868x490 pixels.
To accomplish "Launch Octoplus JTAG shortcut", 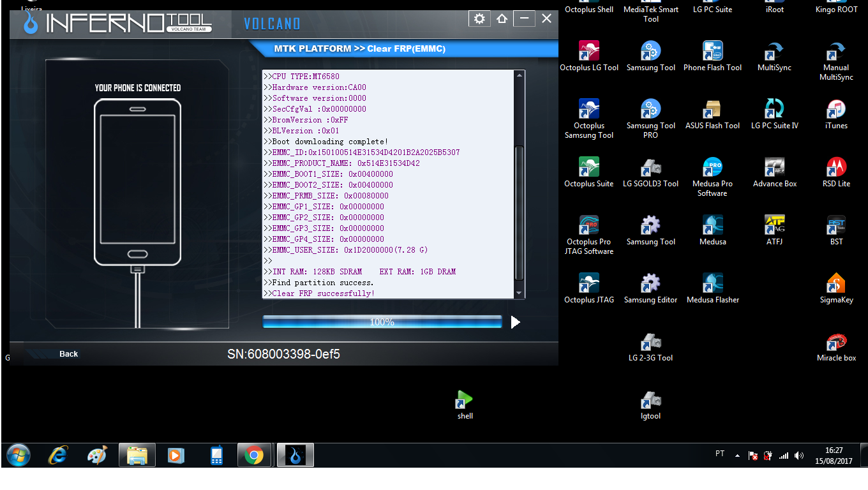I will [589, 288].
